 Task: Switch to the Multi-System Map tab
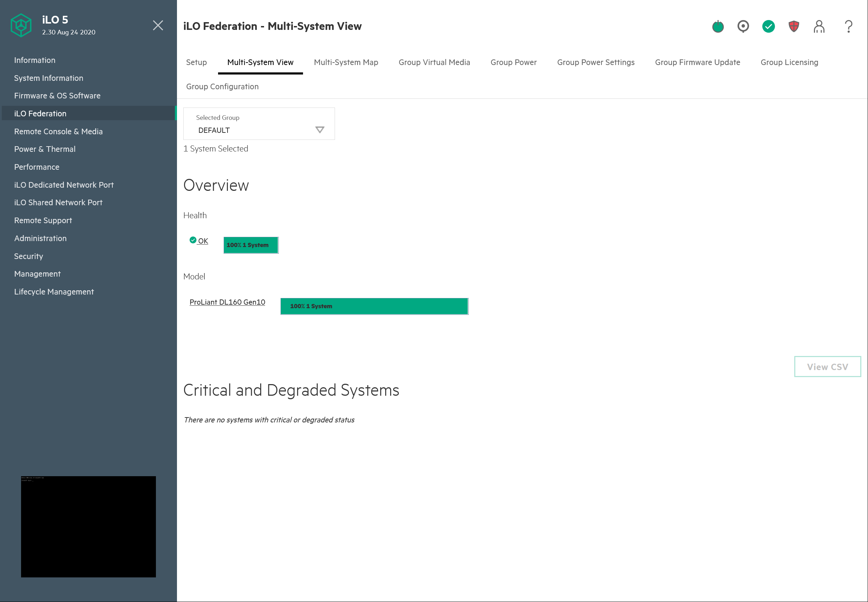click(346, 62)
